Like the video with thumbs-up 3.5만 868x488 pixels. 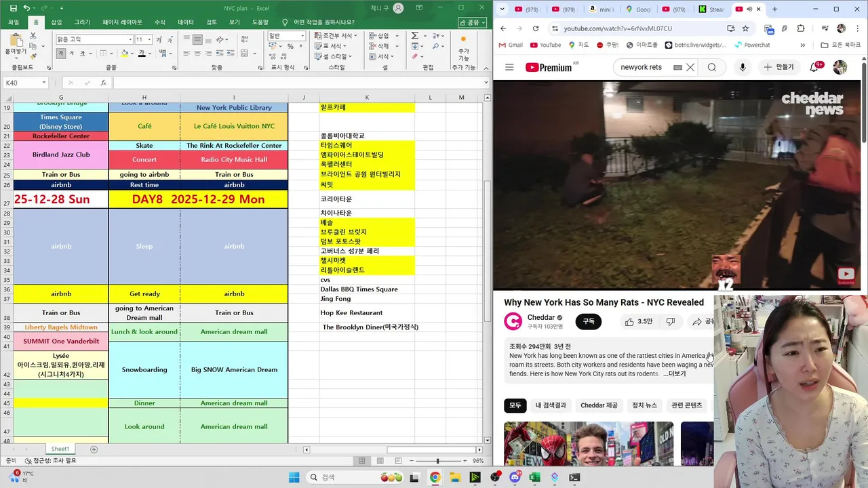click(638, 322)
